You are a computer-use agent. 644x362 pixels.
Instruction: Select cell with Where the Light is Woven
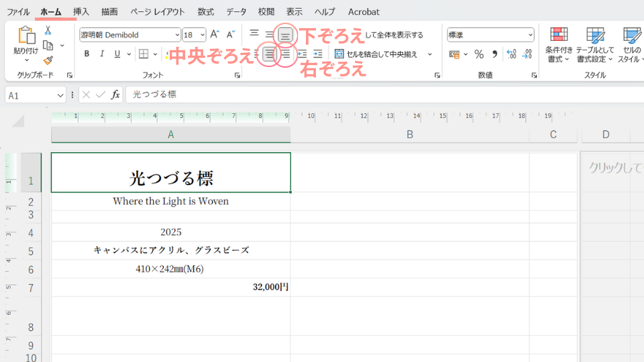click(x=171, y=201)
